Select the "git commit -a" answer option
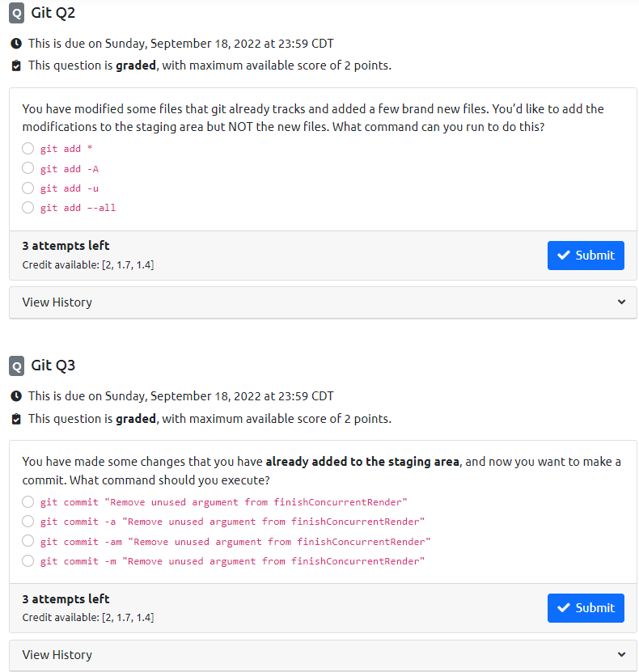 coord(28,521)
